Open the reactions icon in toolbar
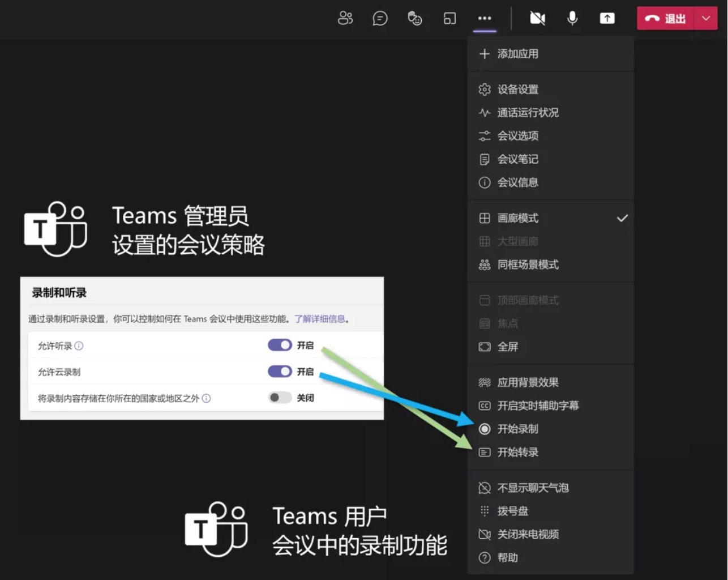 tap(415, 18)
